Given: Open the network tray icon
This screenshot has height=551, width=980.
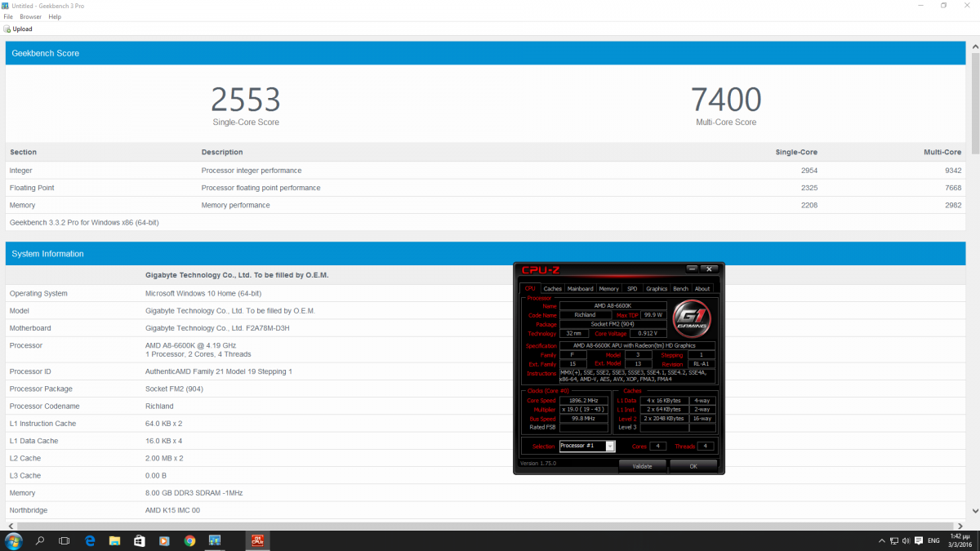Looking at the screenshot, I should click(x=895, y=540).
